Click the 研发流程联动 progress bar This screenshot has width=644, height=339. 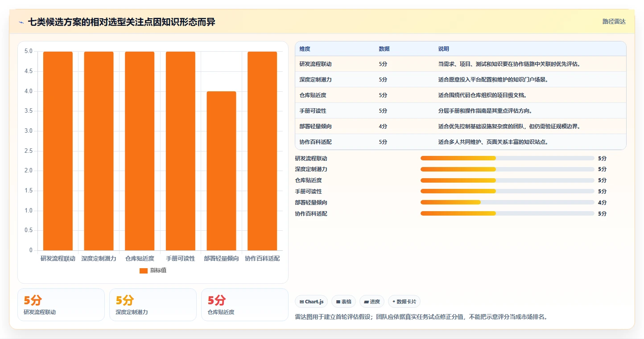(x=508, y=158)
